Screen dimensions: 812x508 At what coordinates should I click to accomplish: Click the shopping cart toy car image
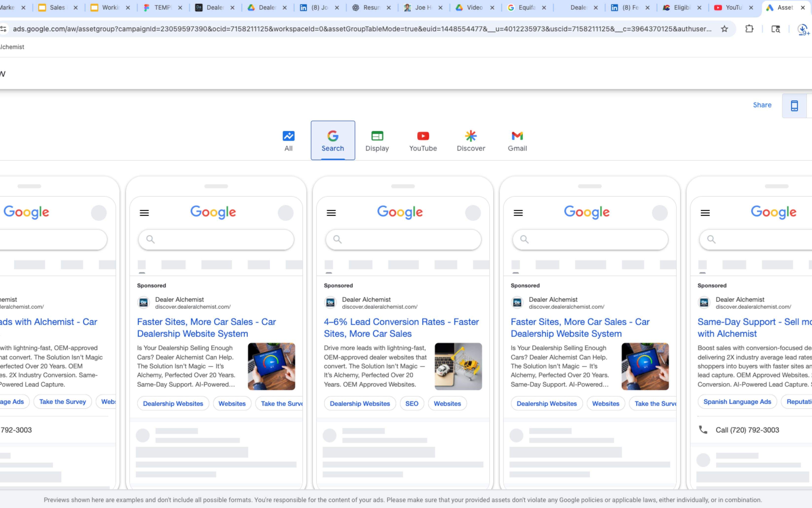pyautogui.click(x=458, y=366)
